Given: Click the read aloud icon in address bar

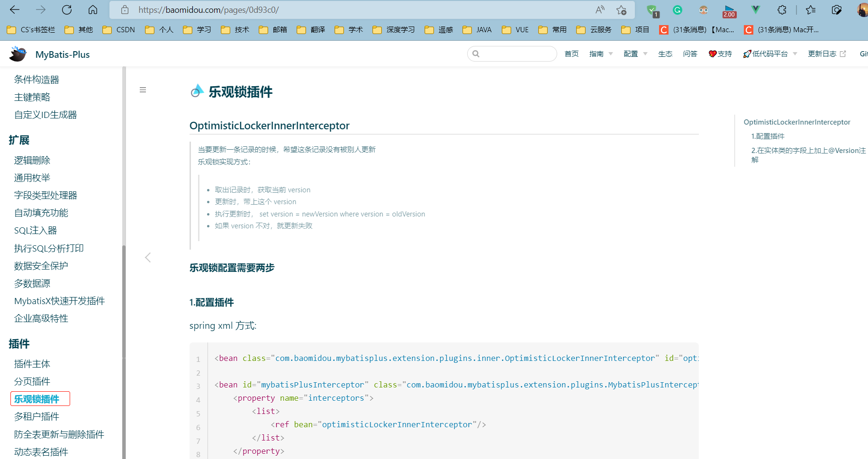Looking at the screenshot, I should [x=600, y=9].
